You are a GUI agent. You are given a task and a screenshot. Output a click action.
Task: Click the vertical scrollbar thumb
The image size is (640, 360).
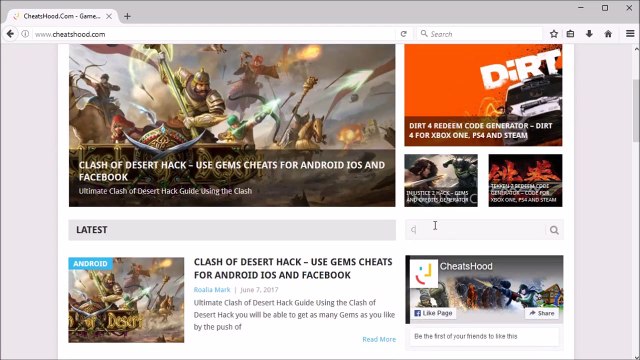pos(636,110)
